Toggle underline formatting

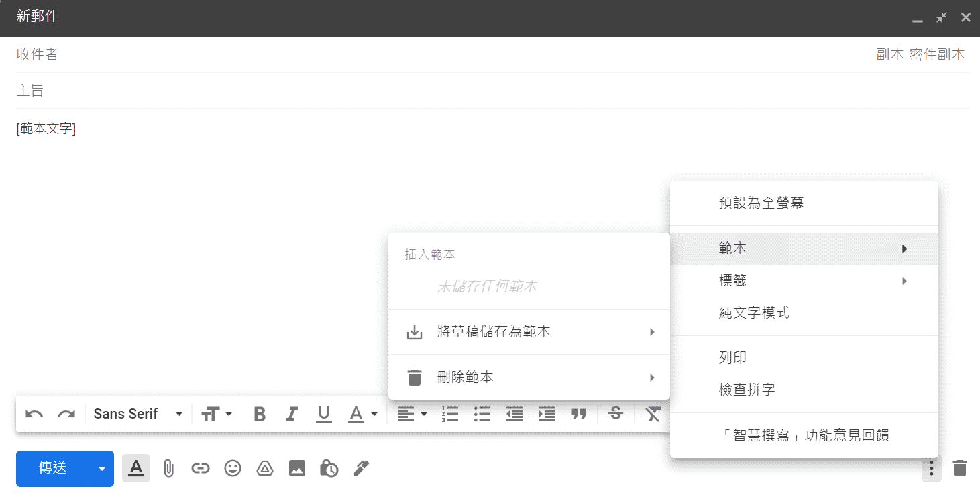pyautogui.click(x=324, y=414)
